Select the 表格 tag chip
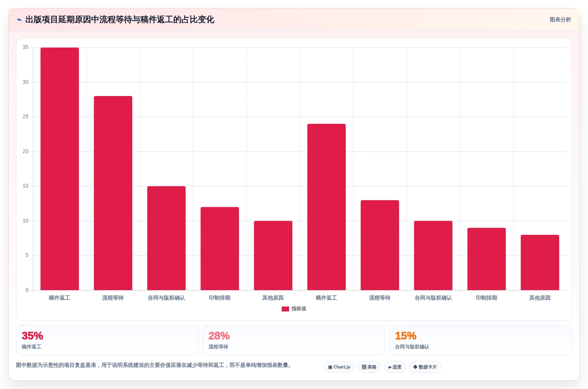Image resolution: width=588 pixels, height=389 pixels. pyautogui.click(x=369, y=367)
